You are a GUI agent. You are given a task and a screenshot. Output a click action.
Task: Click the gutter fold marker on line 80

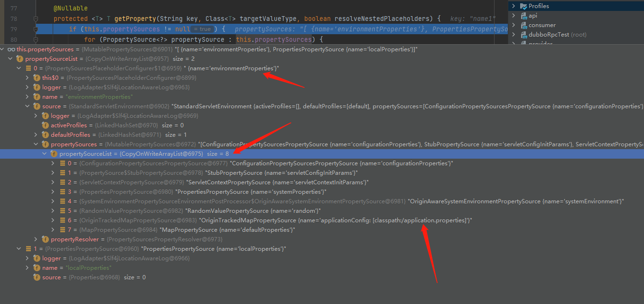click(x=36, y=39)
